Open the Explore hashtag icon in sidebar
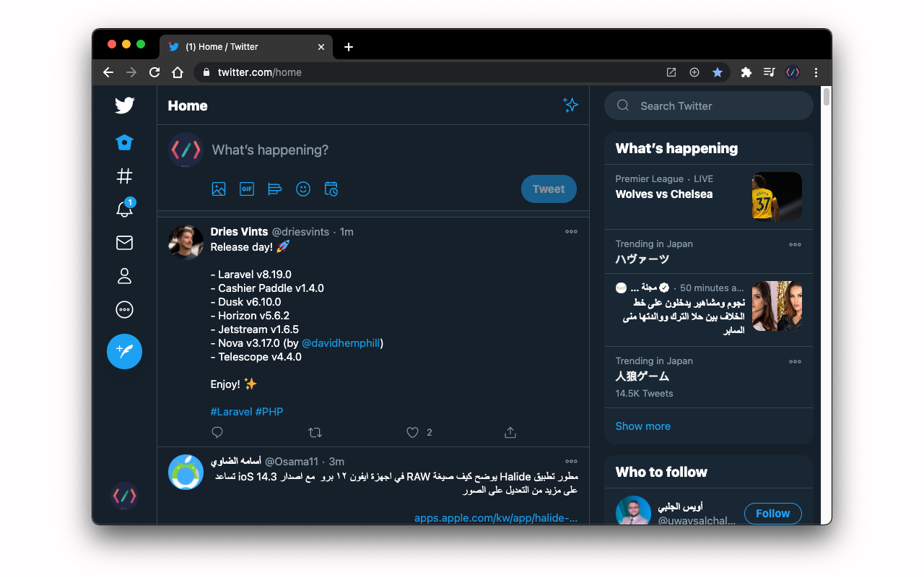The image size is (924, 578). click(x=124, y=176)
